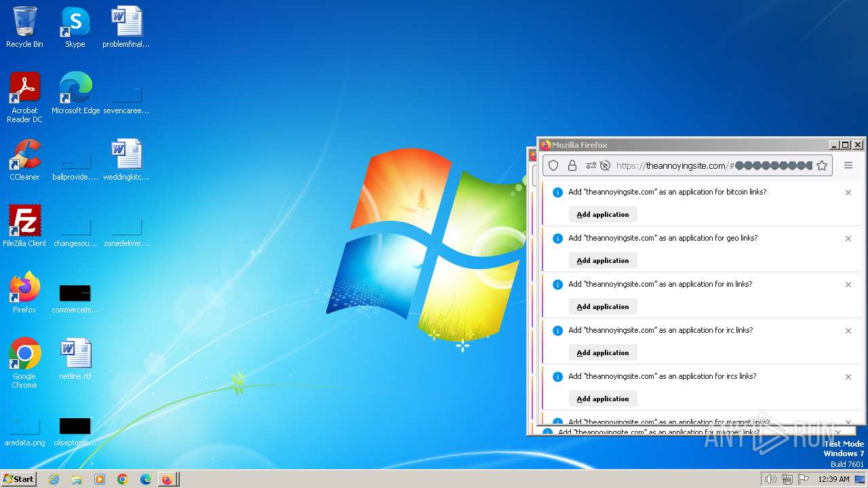Click the volume speaker tray icon

point(770,479)
